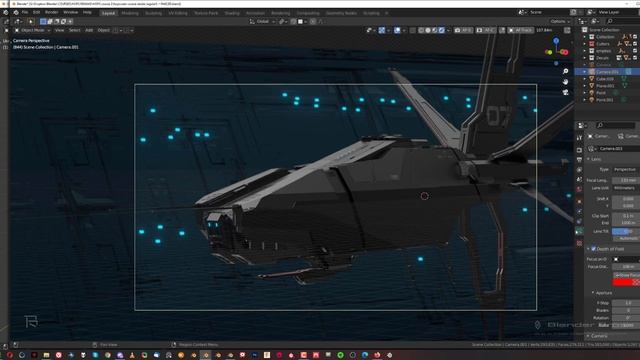This screenshot has height=360, width=640.
Task: Open the Render properties tab
Action: 579,150
